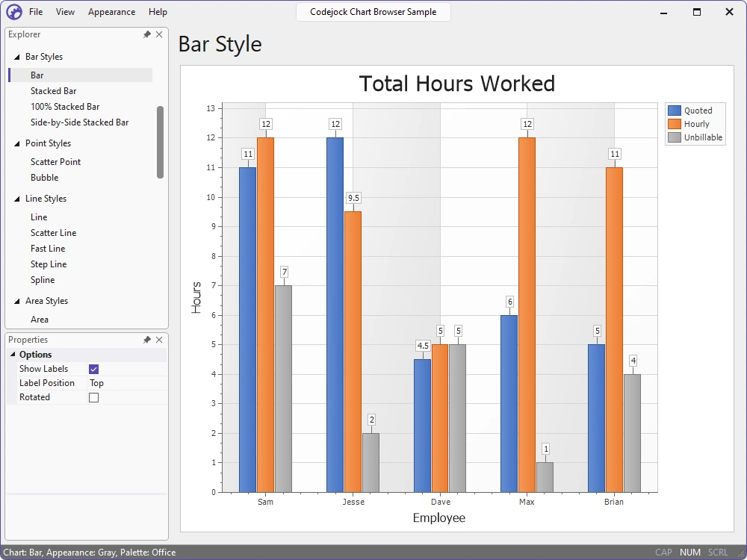Click the chart info status bar text
This screenshot has width=747, height=560.
(90, 553)
